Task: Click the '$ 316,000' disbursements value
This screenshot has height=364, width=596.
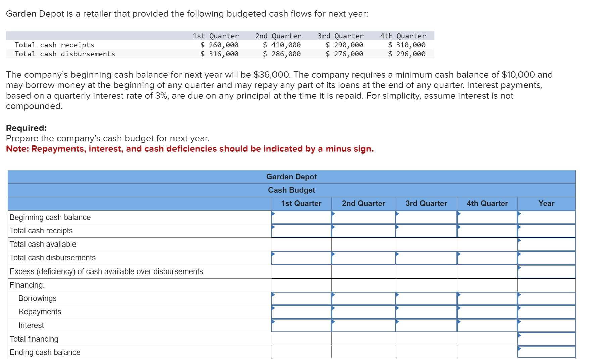Action: pos(219,54)
